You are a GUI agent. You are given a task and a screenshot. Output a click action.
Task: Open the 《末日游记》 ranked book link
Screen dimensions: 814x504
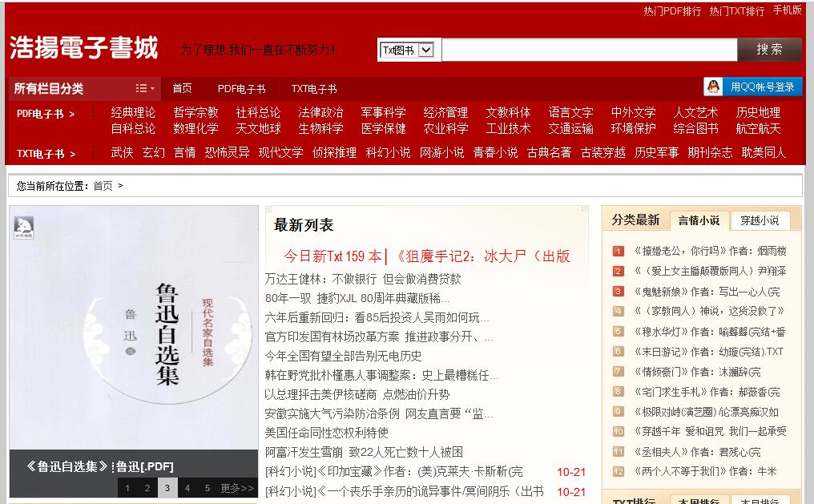(x=708, y=352)
